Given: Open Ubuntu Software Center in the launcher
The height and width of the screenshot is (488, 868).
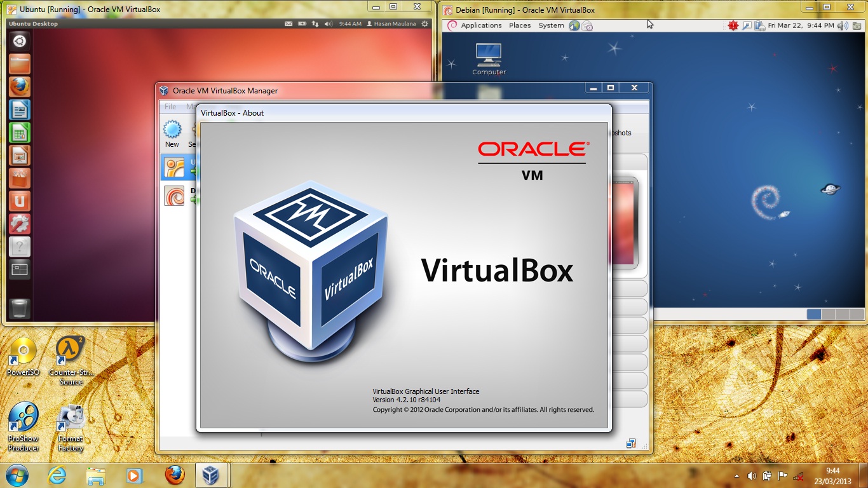Looking at the screenshot, I should tap(20, 179).
